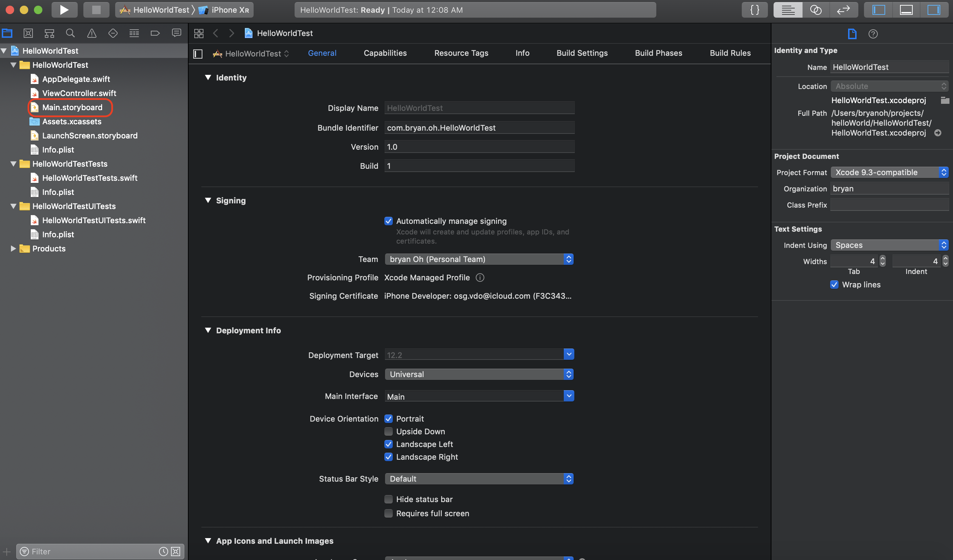Show the Library with braces button
953x560 pixels.
click(x=754, y=10)
